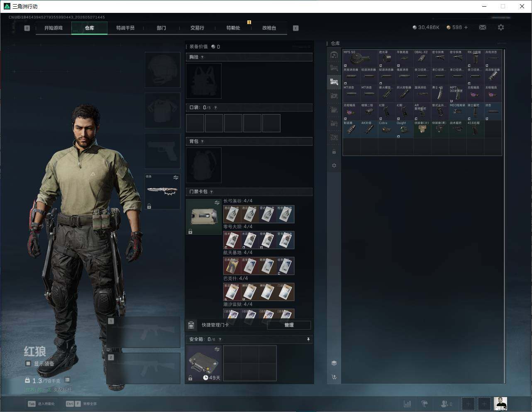Toggle the 显示装备 checkbox

click(28, 363)
